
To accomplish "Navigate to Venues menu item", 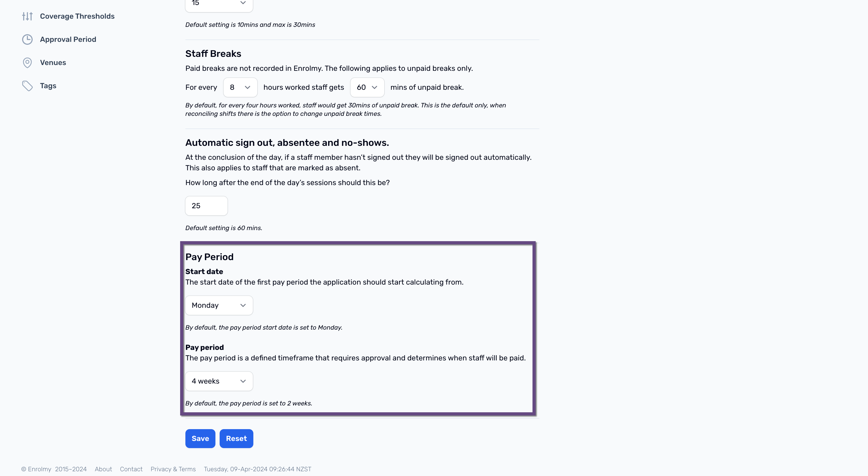I will point(53,63).
